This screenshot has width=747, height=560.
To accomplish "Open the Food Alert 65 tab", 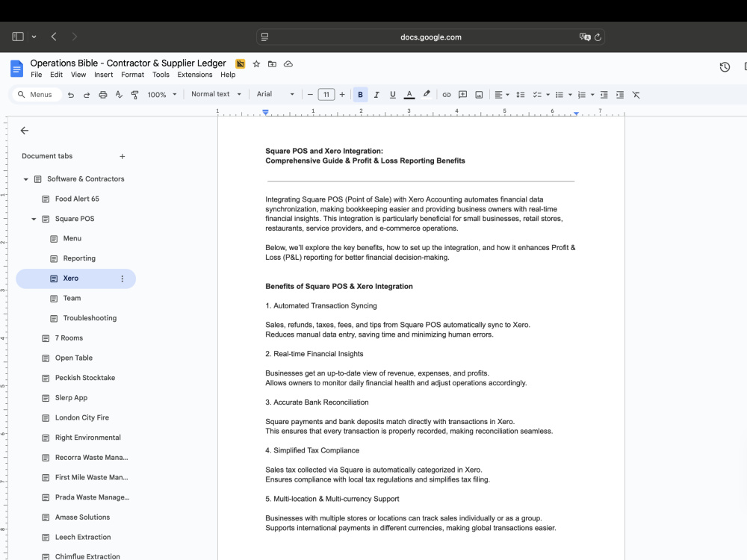I will pos(77,199).
